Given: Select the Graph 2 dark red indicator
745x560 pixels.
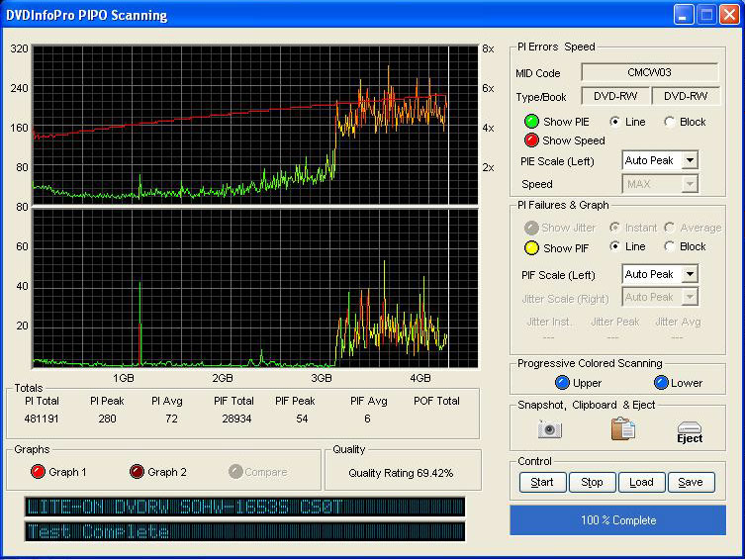Looking at the screenshot, I should tap(137, 472).
